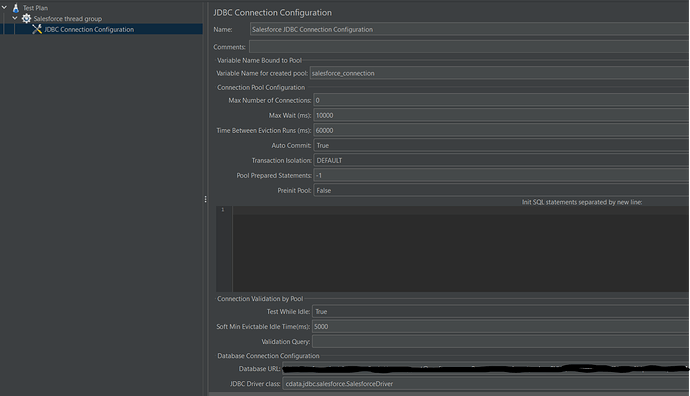This screenshot has width=690, height=396.
Task: Click the Test Plan flask icon
Action: coord(16,8)
